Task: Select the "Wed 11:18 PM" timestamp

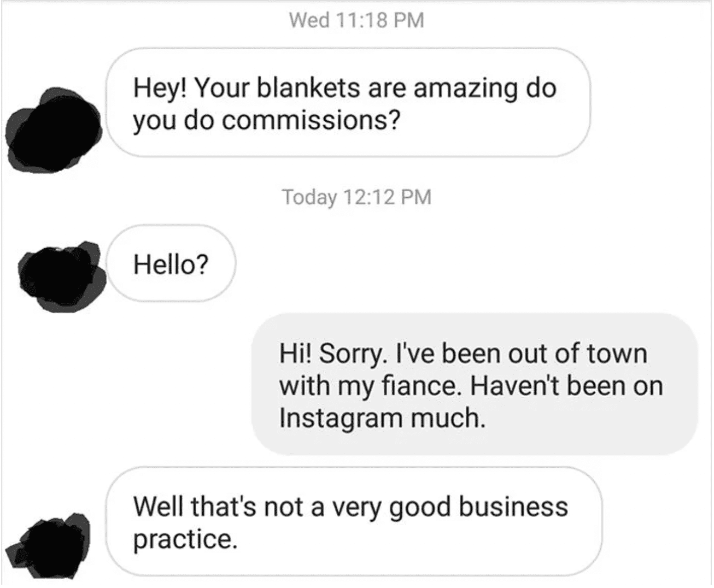Action: (356, 20)
